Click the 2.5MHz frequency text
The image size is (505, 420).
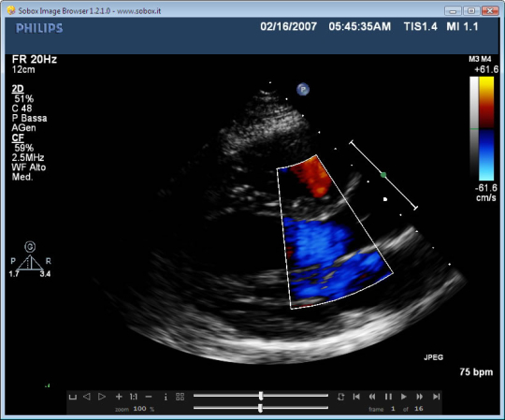pyautogui.click(x=28, y=157)
